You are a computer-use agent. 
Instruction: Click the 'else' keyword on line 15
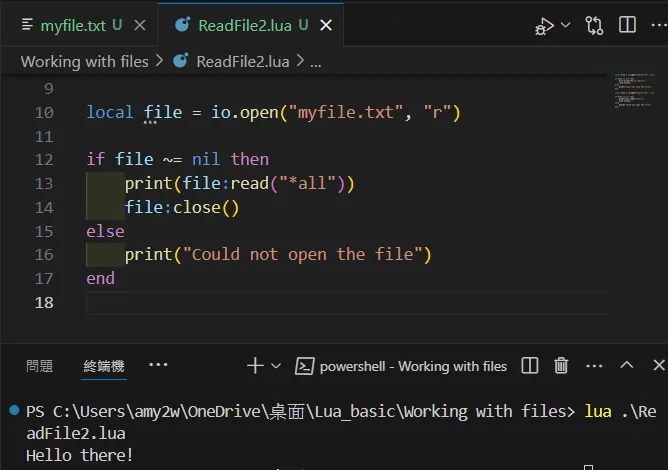(105, 231)
